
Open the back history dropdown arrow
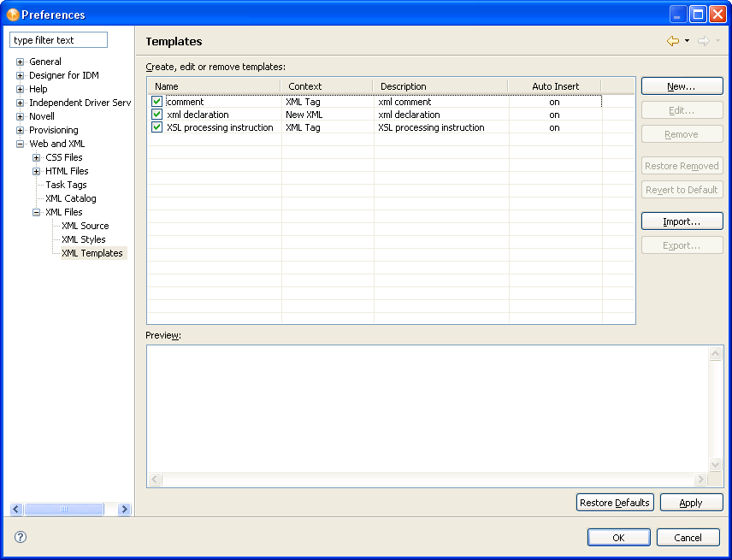[687, 41]
